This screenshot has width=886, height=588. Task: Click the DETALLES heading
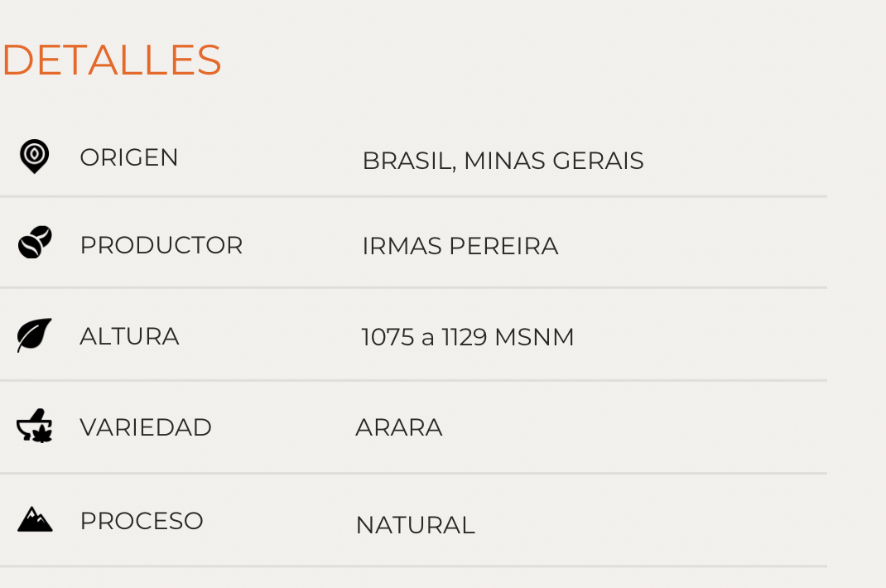112,60
